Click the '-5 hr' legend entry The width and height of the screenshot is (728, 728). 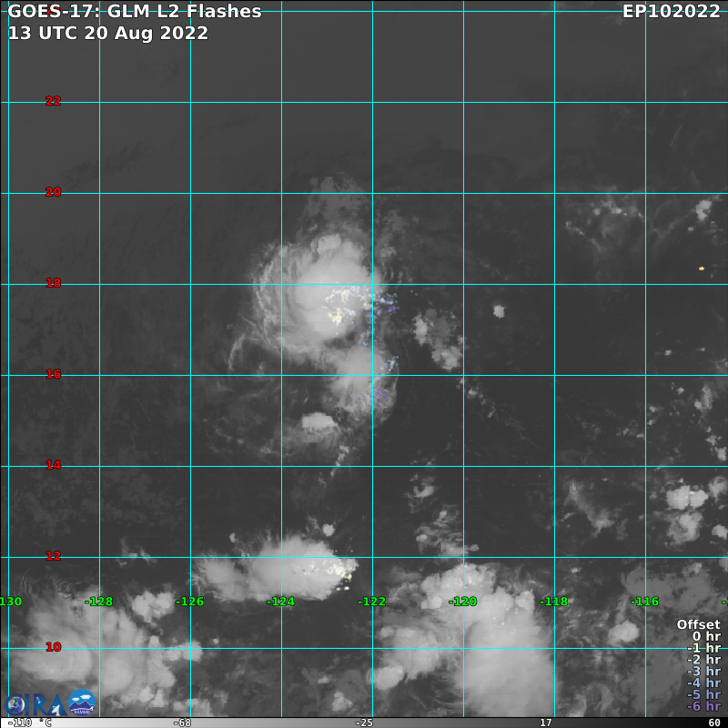[703, 694]
